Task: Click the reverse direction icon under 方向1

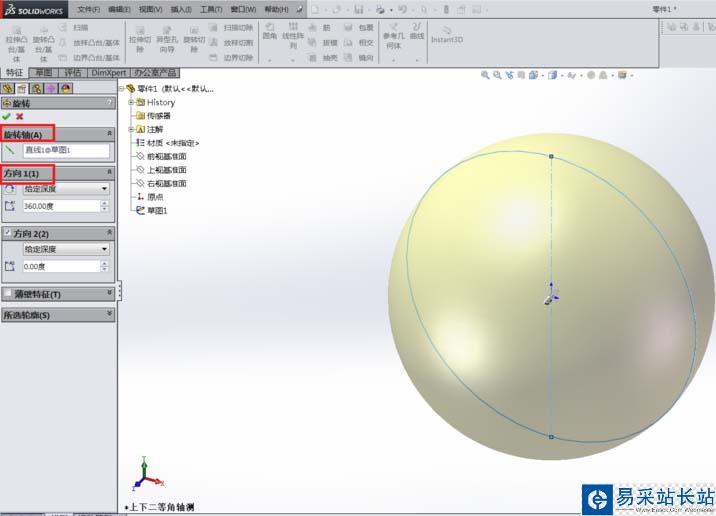Action: [x=10, y=189]
